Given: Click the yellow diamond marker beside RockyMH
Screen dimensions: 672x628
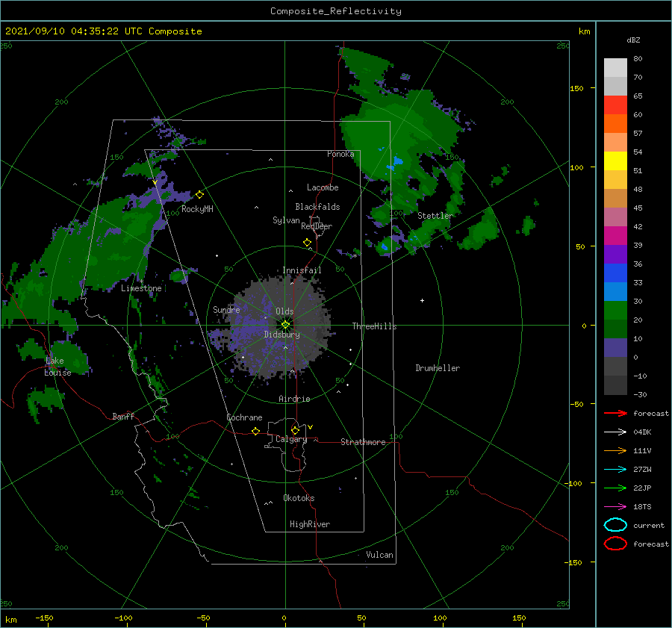Looking at the screenshot, I should [199, 195].
